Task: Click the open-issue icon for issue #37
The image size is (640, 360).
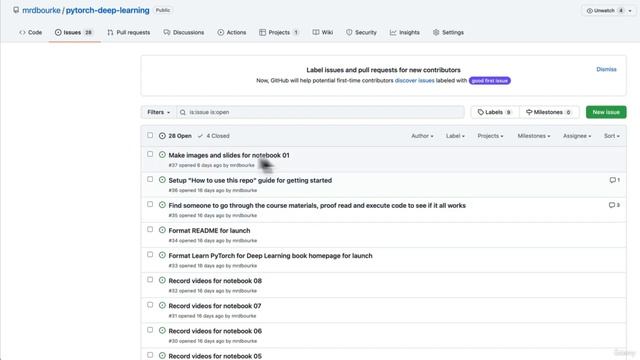Action: [162, 155]
